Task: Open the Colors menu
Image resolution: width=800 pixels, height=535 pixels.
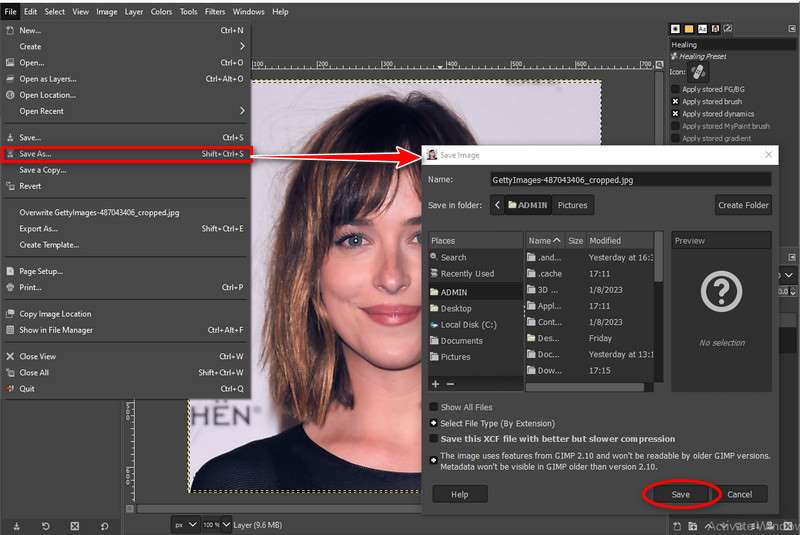Action: coord(161,11)
